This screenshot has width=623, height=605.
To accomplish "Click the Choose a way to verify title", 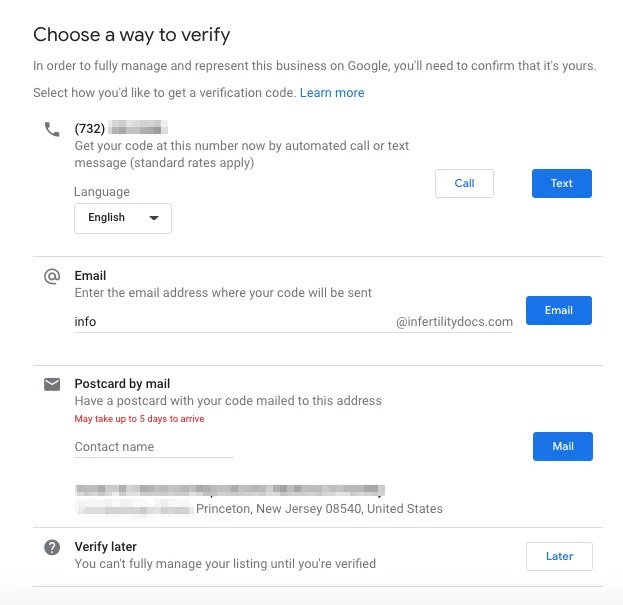I will click(x=132, y=35).
